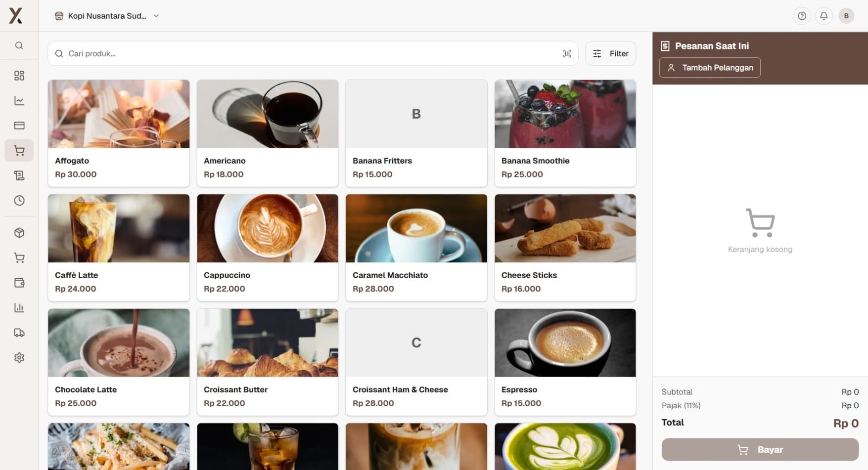The height and width of the screenshot is (470, 868).
Task: Click the Tambah Pelanggan button
Action: tap(710, 68)
